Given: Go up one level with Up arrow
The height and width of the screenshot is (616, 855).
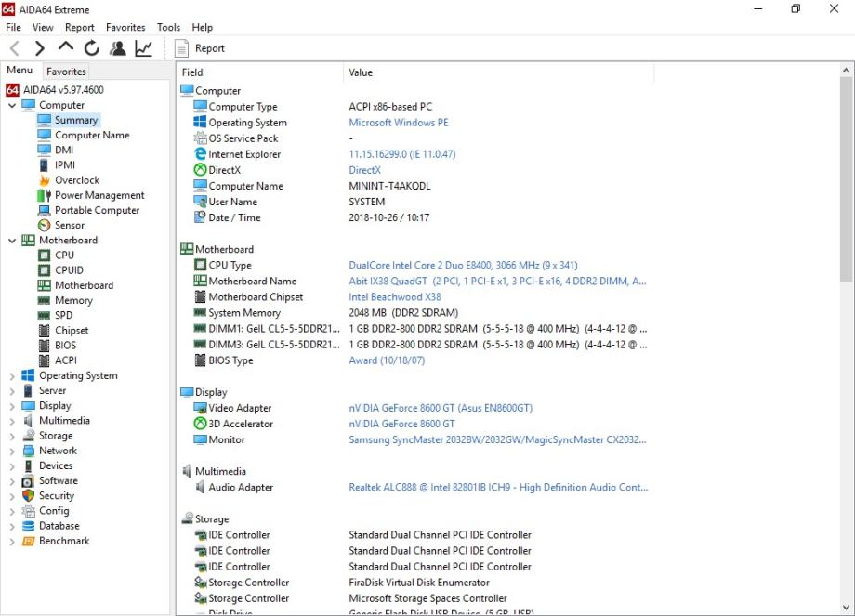Looking at the screenshot, I should tap(65, 47).
